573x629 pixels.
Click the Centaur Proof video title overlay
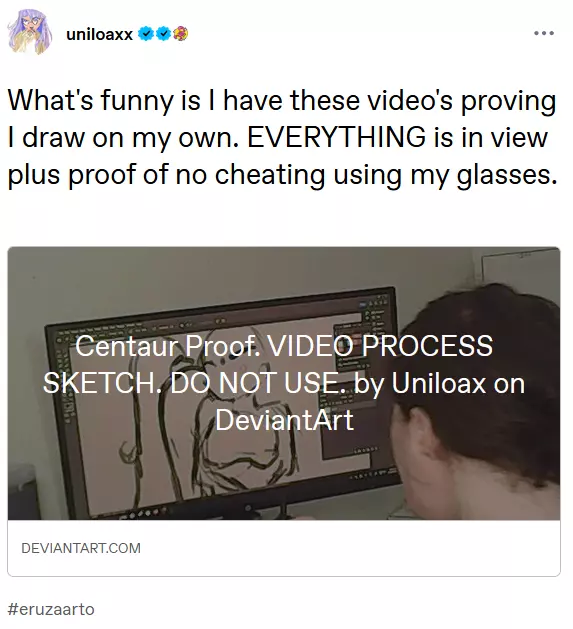coord(284,383)
